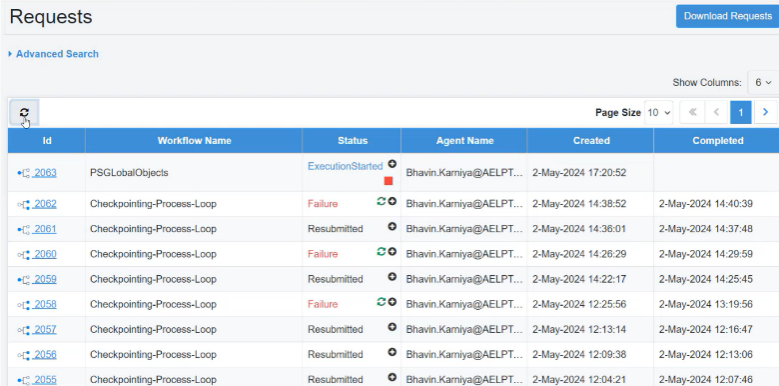Stop request 2063 with red square icon
Screen dimensions: 779x386
[x=389, y=181]
